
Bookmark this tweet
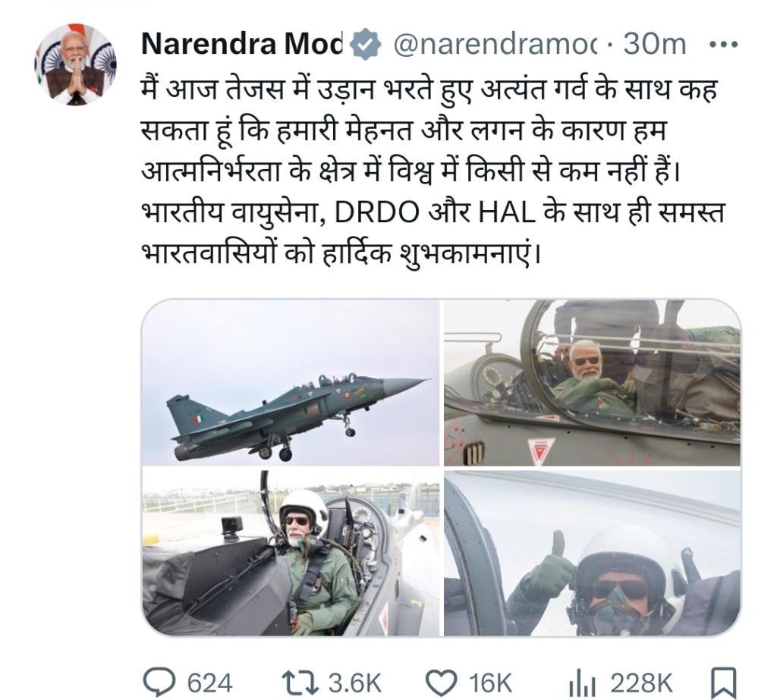719,682
